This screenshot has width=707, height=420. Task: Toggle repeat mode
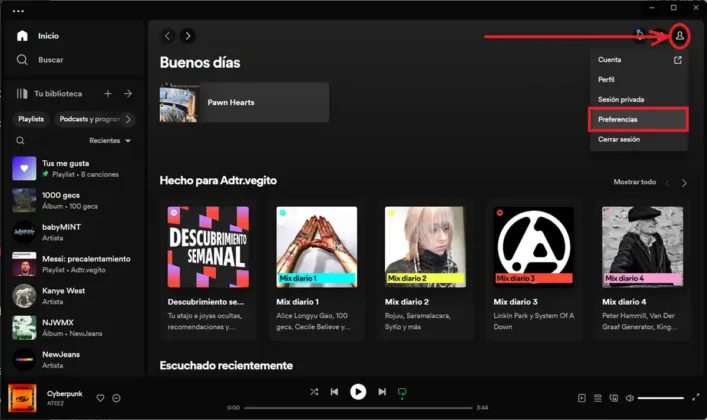tap(402, 392)
